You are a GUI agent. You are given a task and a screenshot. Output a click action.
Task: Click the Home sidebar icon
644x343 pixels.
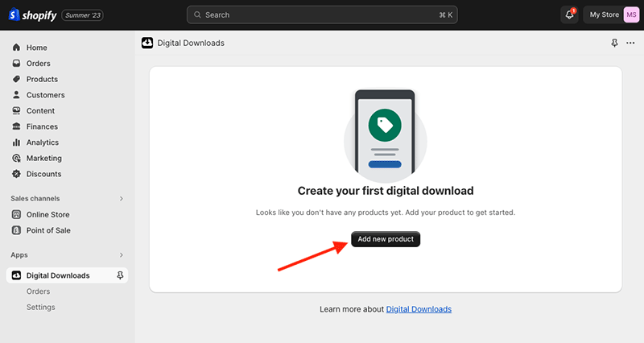(x=16, y=48)
